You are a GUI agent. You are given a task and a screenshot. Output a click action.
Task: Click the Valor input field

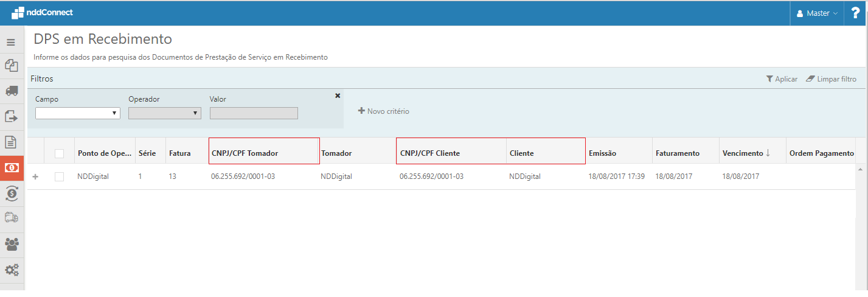(254, 113)
